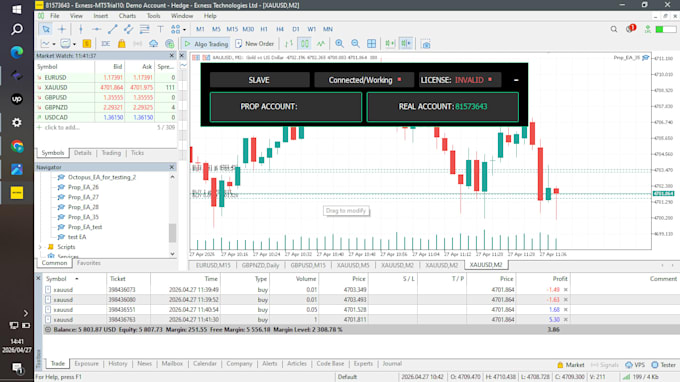Viewport: 680px width, 382px height.
Task: Select the cursor arrow tool
Action: coord(46,29)
